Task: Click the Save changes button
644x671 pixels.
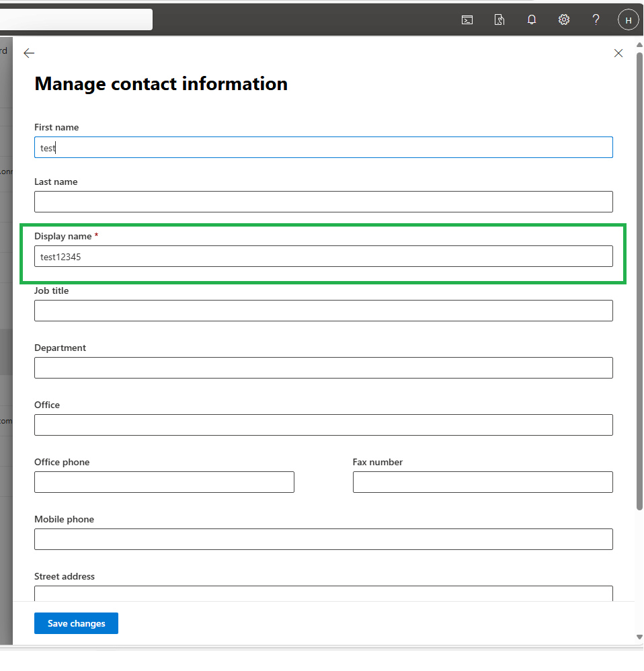Action: tap(76, 623)
